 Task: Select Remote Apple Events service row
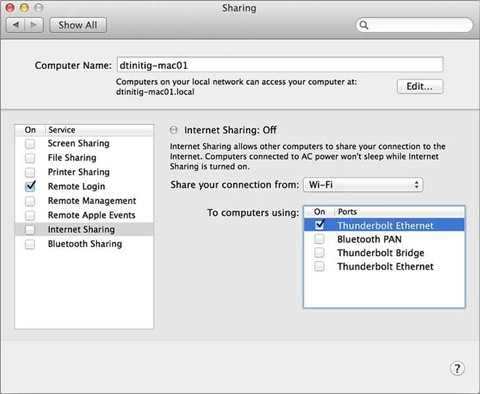click(x=84, y=215)
